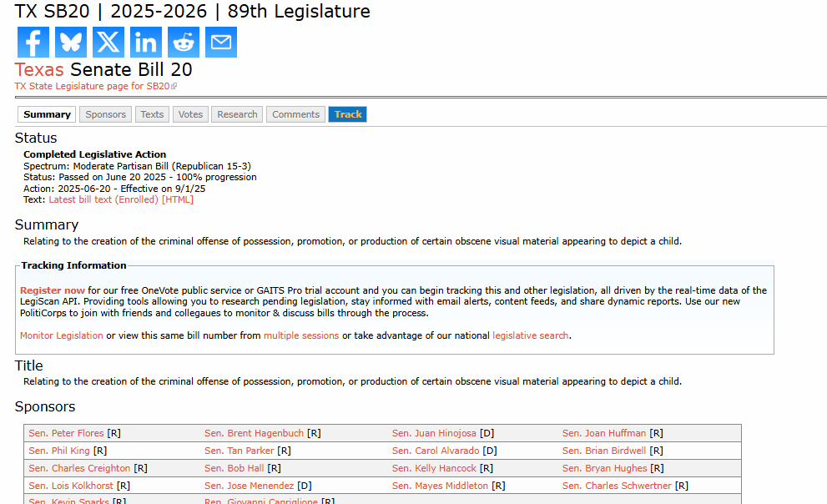
Task: Open sponsor Sen. Joan Huffman
Action: [x=604, y=433]
